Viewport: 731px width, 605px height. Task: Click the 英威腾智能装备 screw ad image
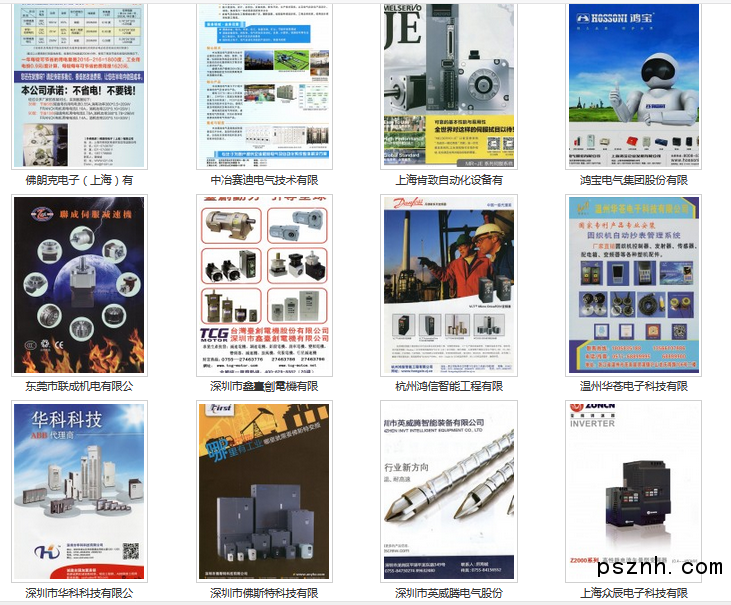point(449,491)
